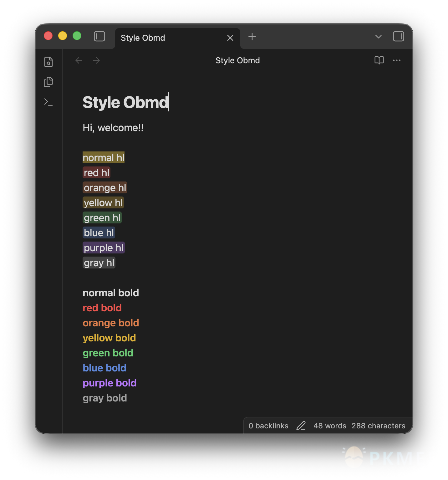
Task: Maximize the window with green button
Action: [x=77, y=36]
